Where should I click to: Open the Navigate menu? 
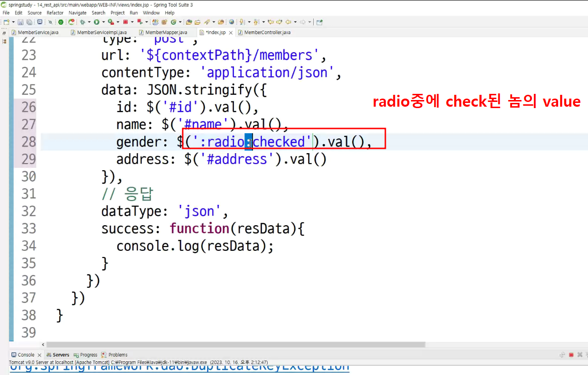click(x=78, y=13)
